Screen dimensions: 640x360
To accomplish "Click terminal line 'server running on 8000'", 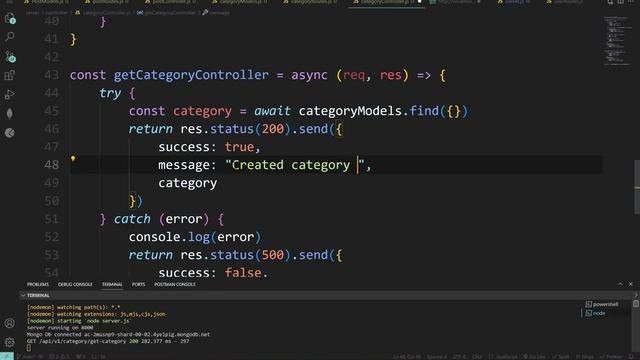I will 60,327.
